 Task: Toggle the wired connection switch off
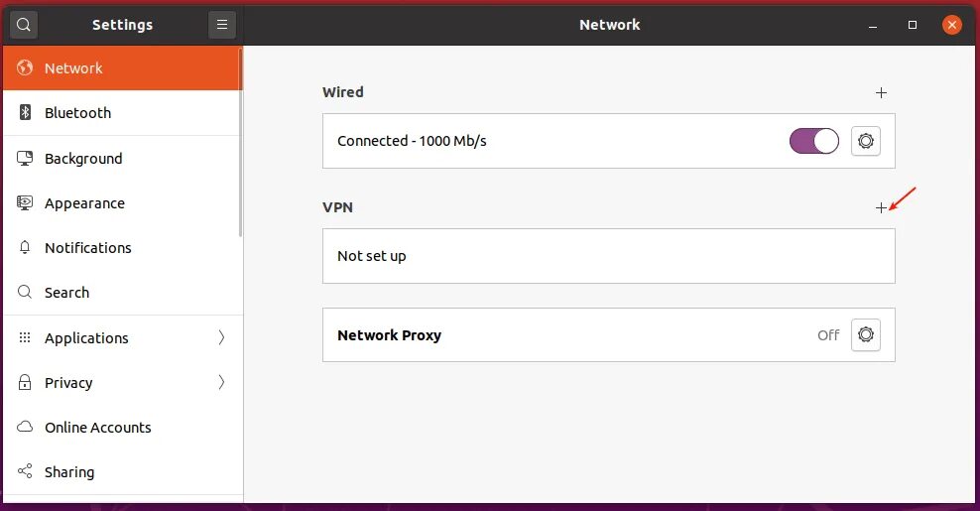(814, 141)
